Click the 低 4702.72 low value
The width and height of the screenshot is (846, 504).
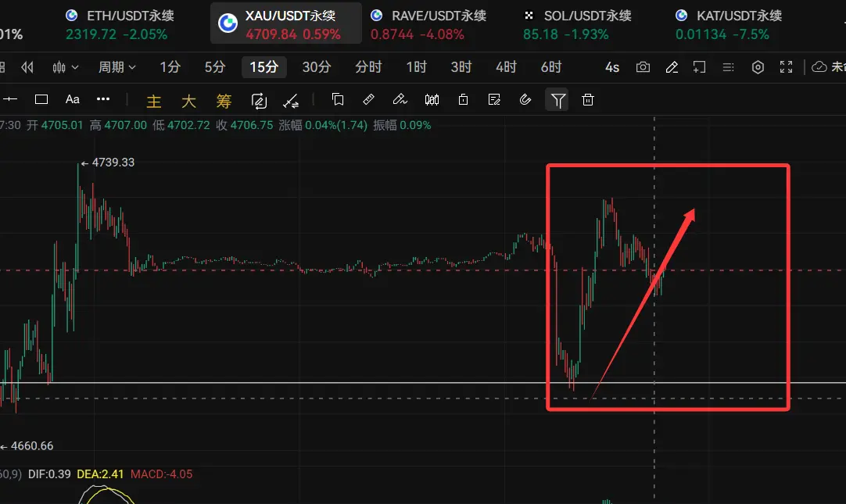[181, 125]
